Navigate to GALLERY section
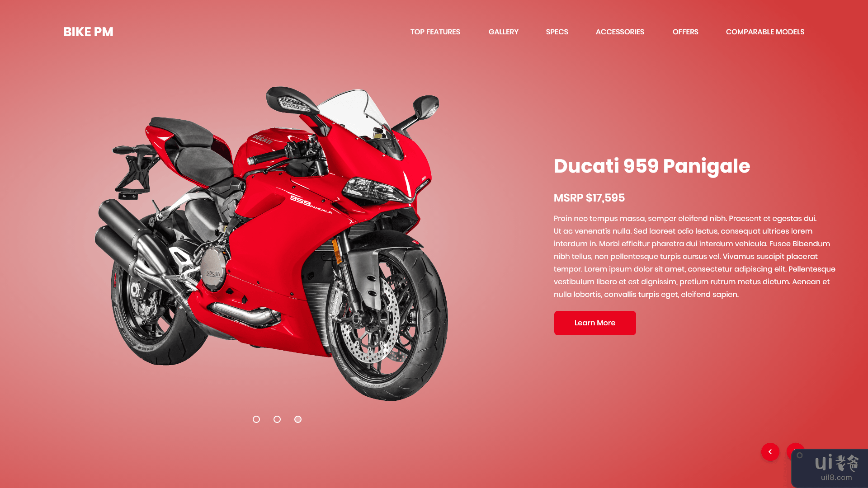Image resolution: width=868 pixels, height=488 pixels. pyautogui.click(x=503, y=32)
